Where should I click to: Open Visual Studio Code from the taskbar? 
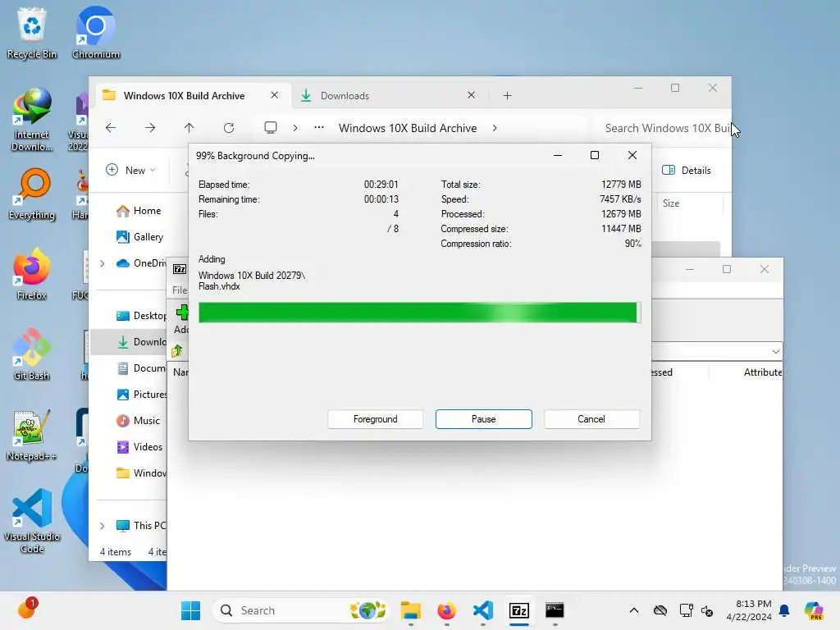482,610
